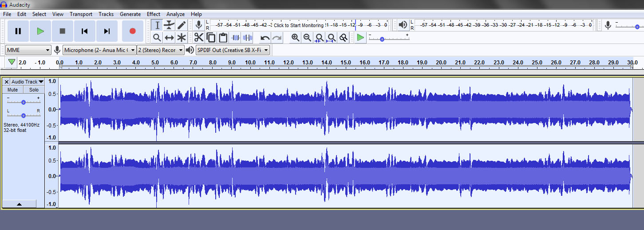
Task: Open the Microphone recording device dropdown
Action: (x=99, y=50)
